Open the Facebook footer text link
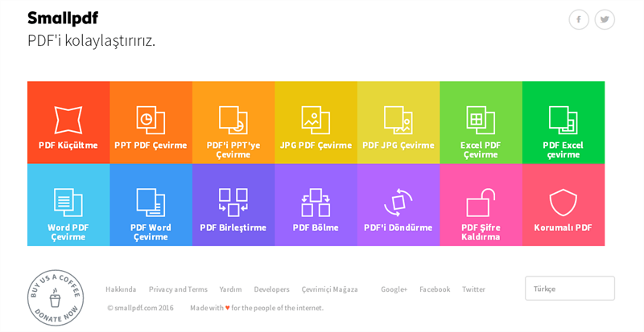 pyautogui.click(x=435, y=289)
